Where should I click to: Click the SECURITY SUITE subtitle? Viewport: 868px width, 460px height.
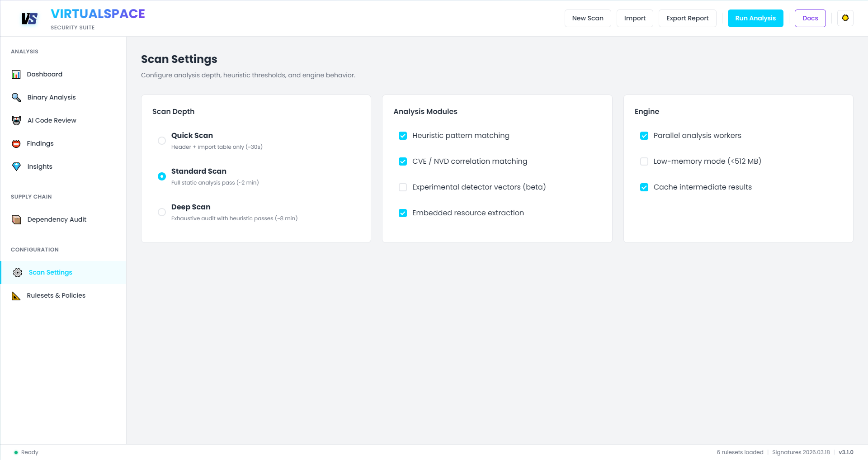(73, 28)
